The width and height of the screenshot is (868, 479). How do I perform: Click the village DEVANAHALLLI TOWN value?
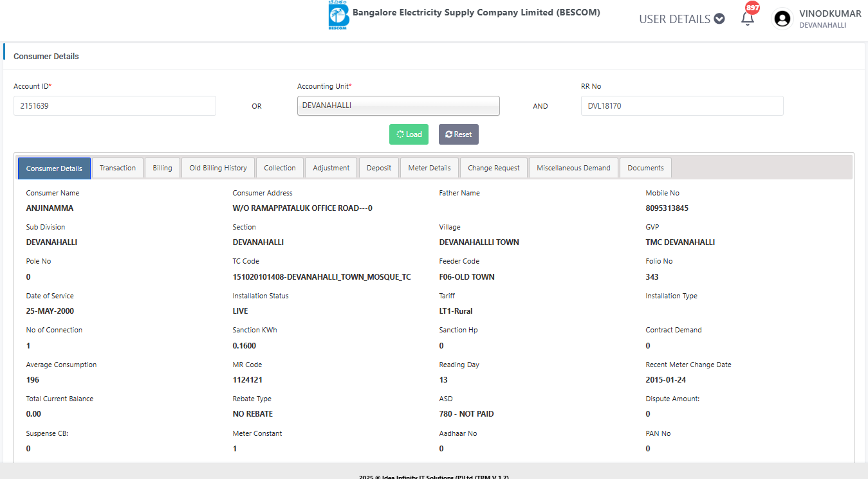click(x=479, y=242)
